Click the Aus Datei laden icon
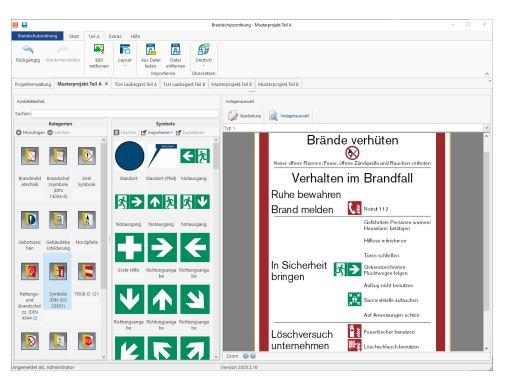The image size is (508, 381). point(151,49)
